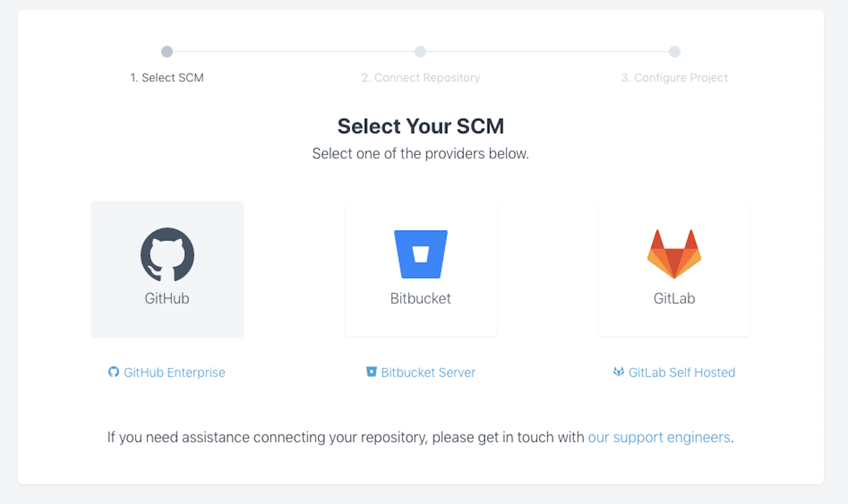
Task: Go to "2. Connect Repository" step label
Action: [x=421, y=78]
